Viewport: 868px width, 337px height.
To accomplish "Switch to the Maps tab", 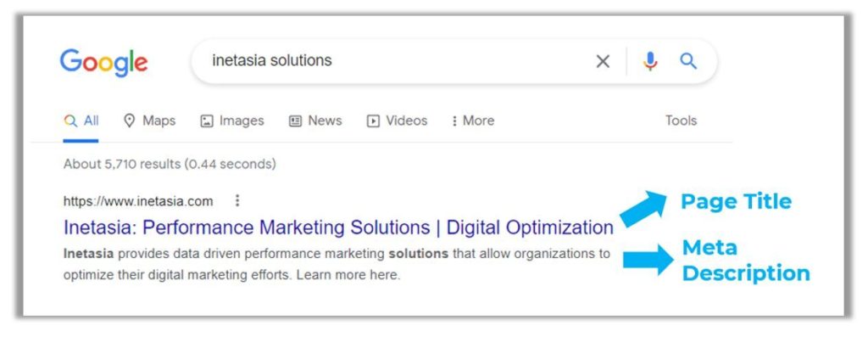I will click(x=149, y=121).
